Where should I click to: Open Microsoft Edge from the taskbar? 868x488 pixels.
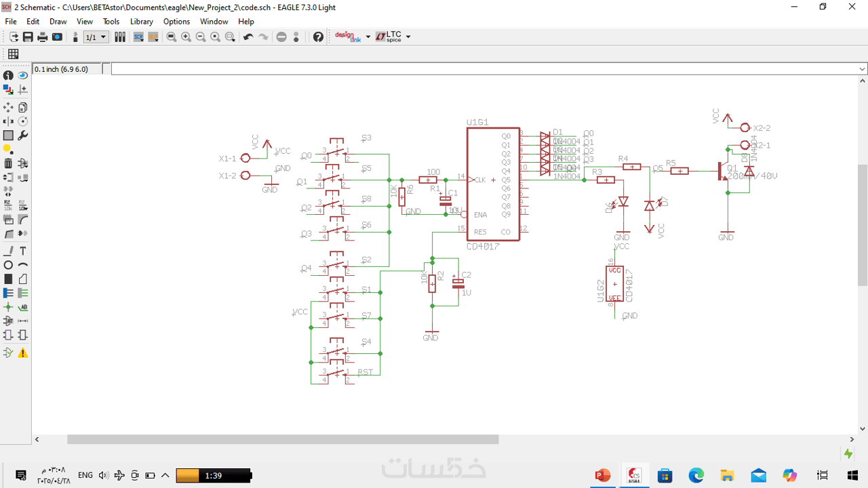pyautogui.click(x=696, y=475)
